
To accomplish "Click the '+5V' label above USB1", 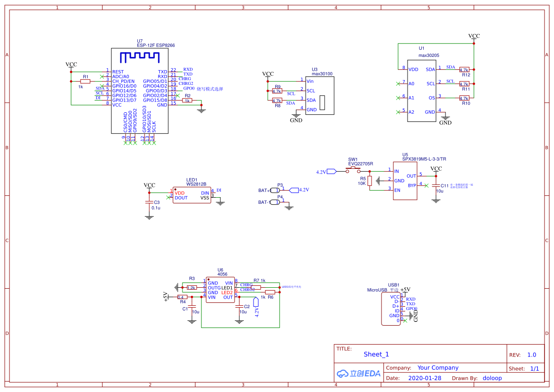I will 405,290.
